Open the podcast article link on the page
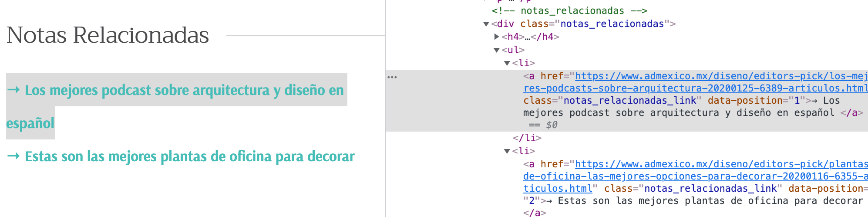The image size is (868, 217). [184, 90]
